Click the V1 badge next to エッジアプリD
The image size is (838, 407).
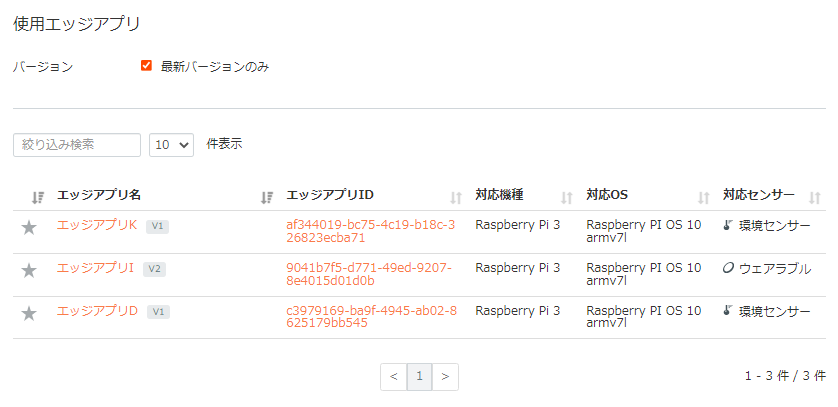coord(158,312)
